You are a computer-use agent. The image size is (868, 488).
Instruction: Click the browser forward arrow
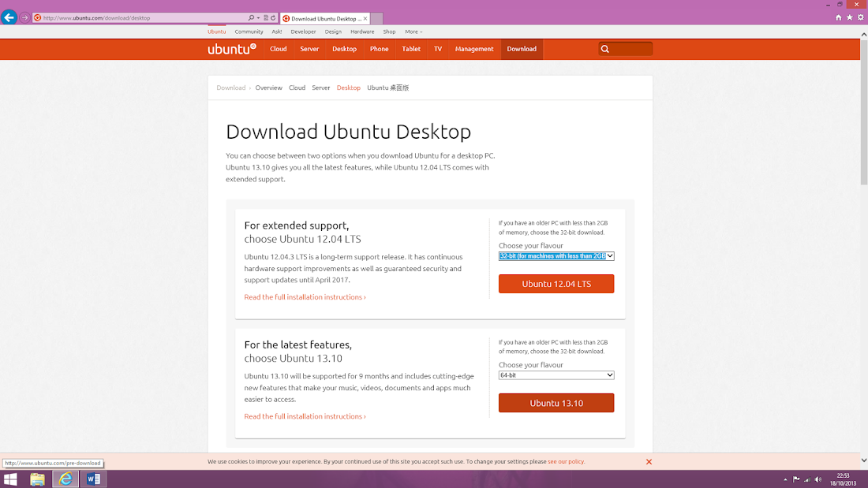(24, 17)
